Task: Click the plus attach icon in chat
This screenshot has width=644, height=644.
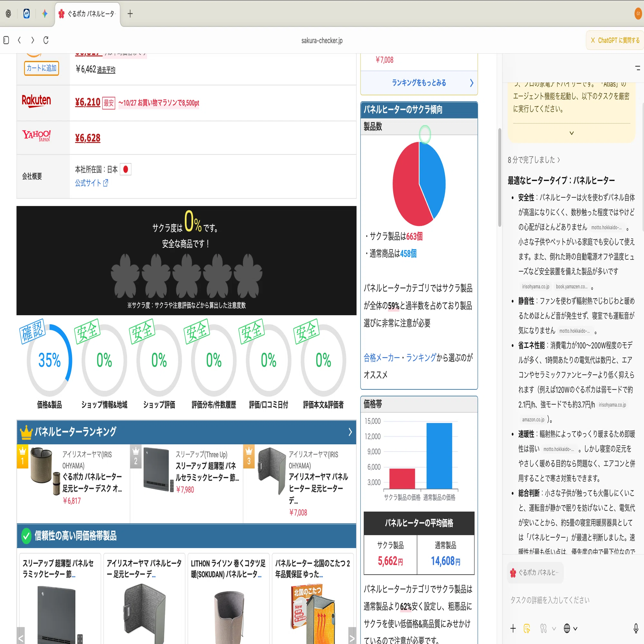Action: 513,629
